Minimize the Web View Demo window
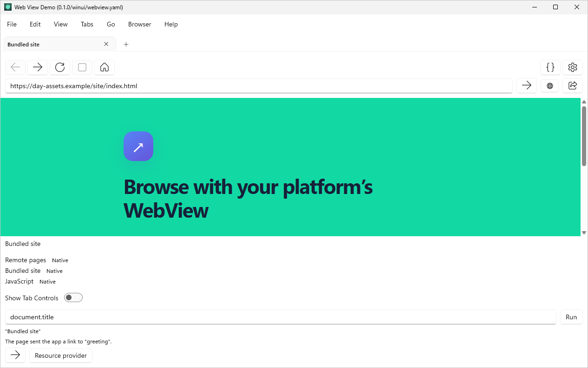This screenshot has height=368, width=588. click(534, 7)
